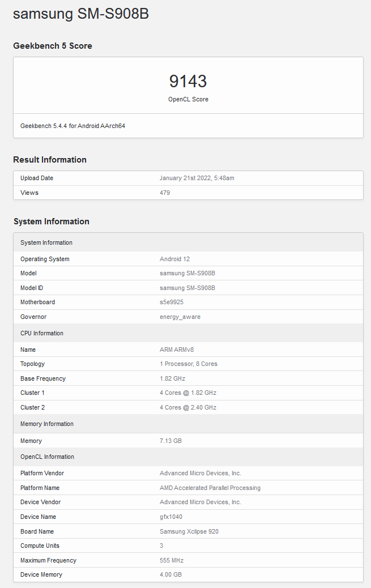The height and width of the screenshot is (588, 371).
Task: Click the 'OpenCL Score' label
Action: [x=188, y=99]
